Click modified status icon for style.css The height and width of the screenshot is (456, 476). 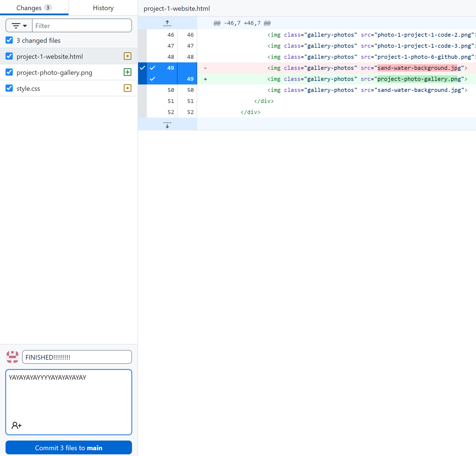[x=127, y=88]
